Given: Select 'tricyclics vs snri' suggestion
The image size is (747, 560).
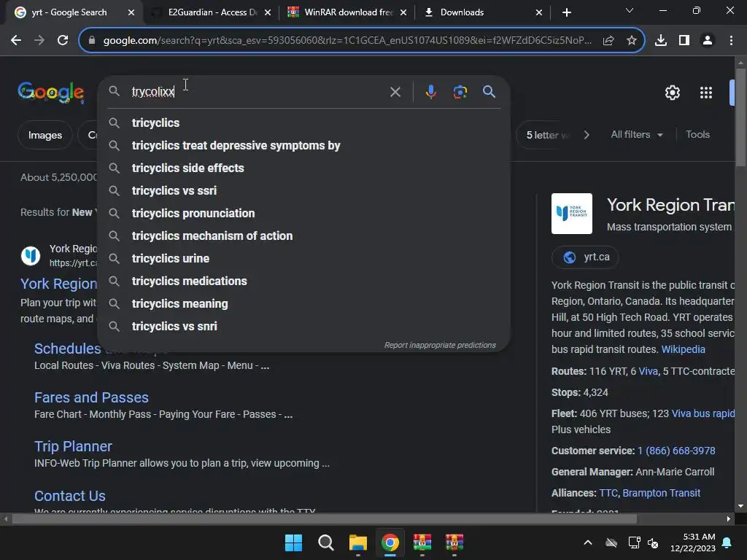Looking at the screenshot, I should (x=304, y=327).
